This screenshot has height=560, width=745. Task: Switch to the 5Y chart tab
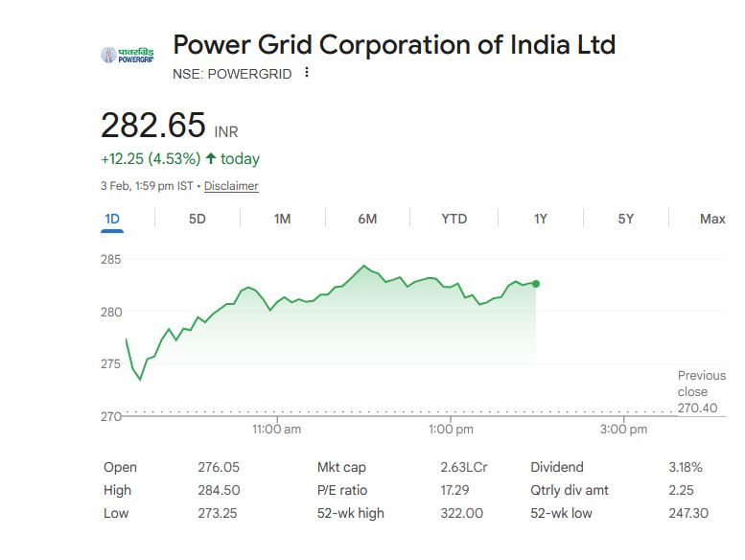[x=626, y=219]
